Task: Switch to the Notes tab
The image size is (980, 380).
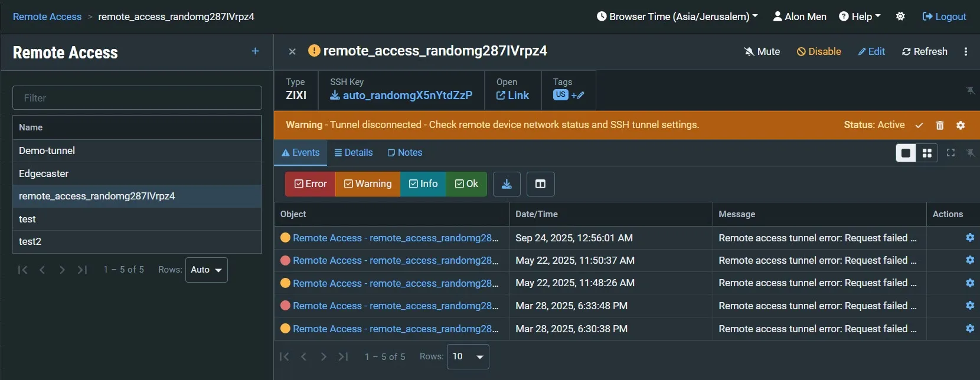Action: point(405,153)
